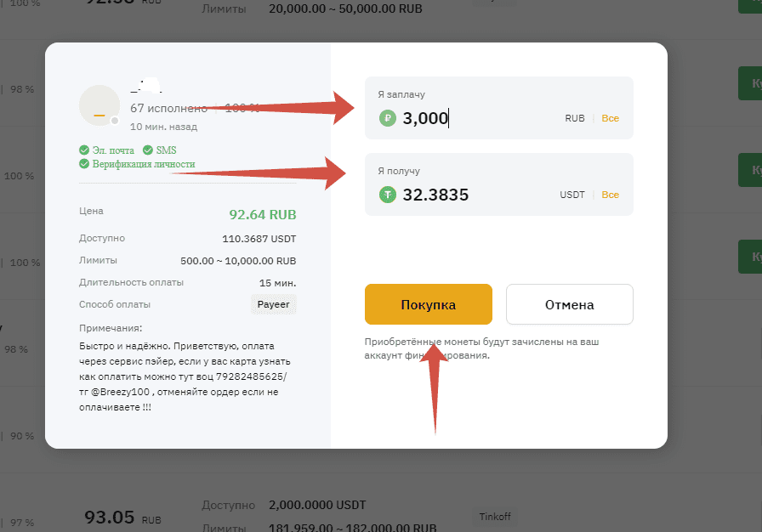Confirm with the Покупка button
Image resolution: width=762 pixels, height=532 pixels.
click(428, 304)
